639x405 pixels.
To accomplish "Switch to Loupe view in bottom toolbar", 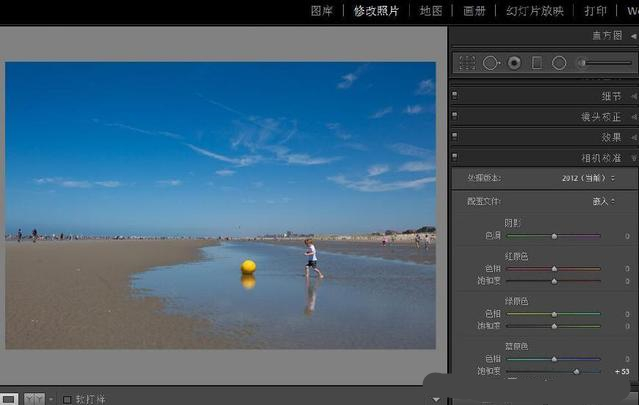I will click(x=8, y=399).
